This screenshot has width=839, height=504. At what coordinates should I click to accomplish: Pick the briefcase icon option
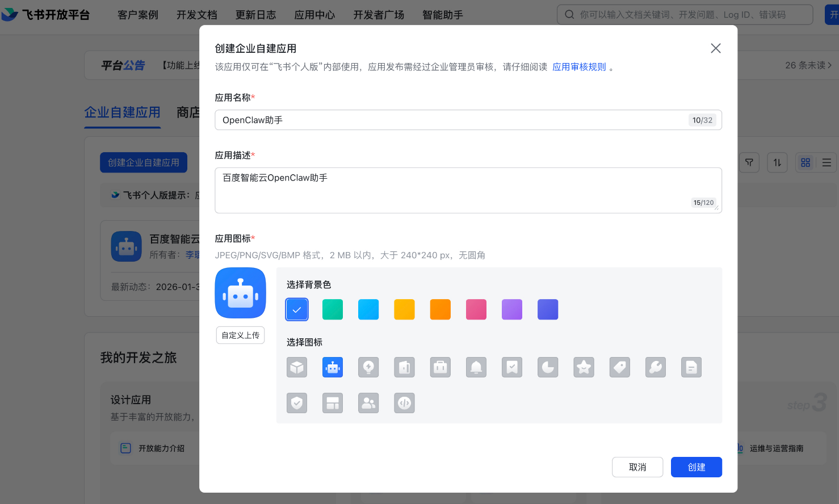[440, 368]
